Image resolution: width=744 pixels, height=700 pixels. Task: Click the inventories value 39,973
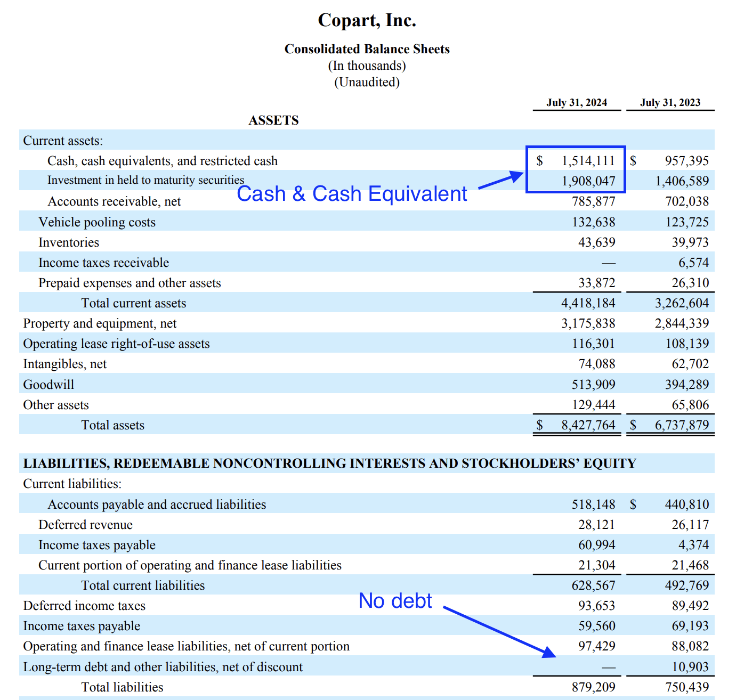click(x=690, y=242)
